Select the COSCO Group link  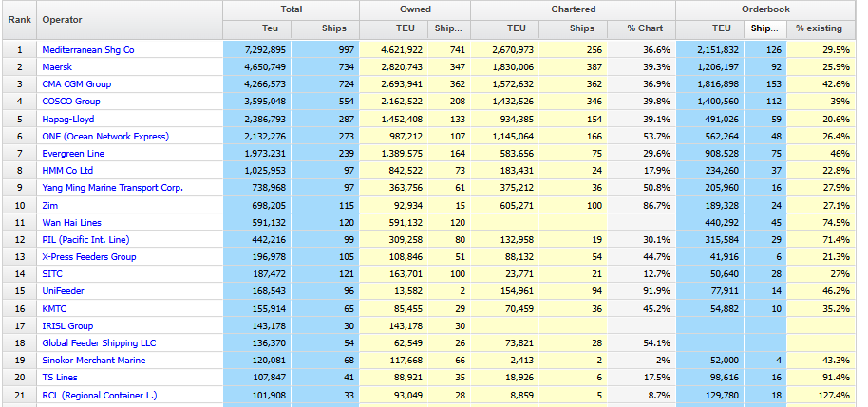point(70,102)
